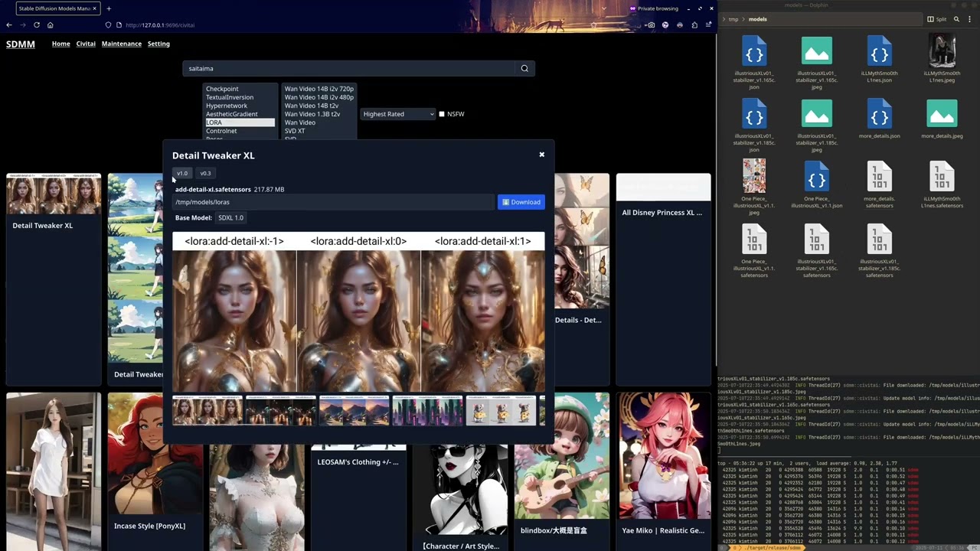Choose Hypernetwork in model type list
980x551 pixels.
[x=239, y=106]
